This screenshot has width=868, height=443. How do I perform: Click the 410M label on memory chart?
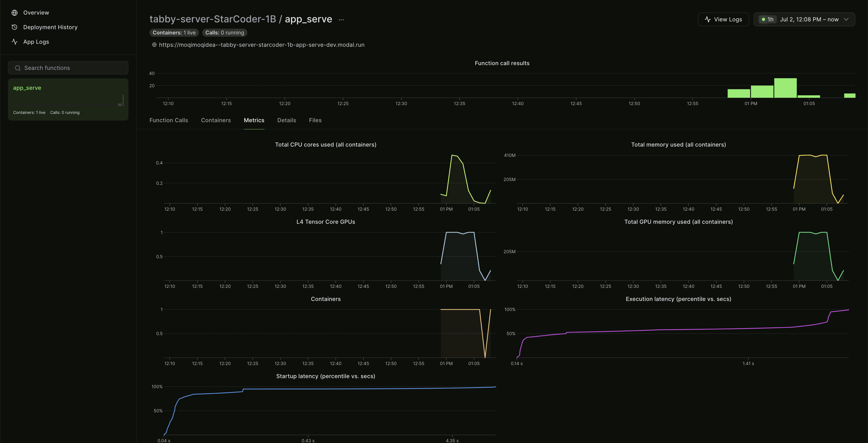[x=510, y=155]
